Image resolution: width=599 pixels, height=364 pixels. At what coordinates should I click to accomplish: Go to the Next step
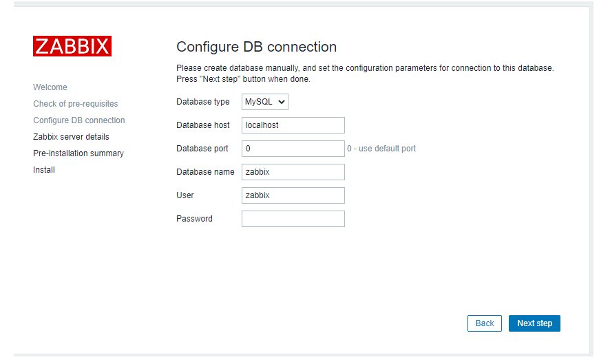tap(534, 323)
